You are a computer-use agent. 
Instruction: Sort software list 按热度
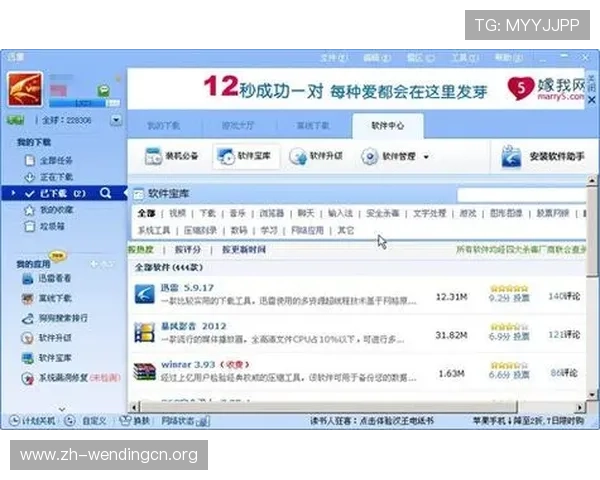(x=141, y=250)
